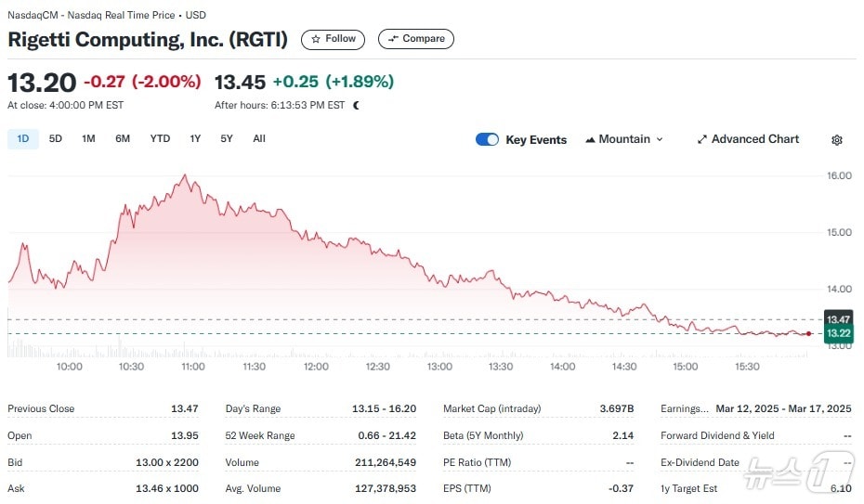Toggle the Key Events switch
The image size is (864, 504).
coord(487,139)
